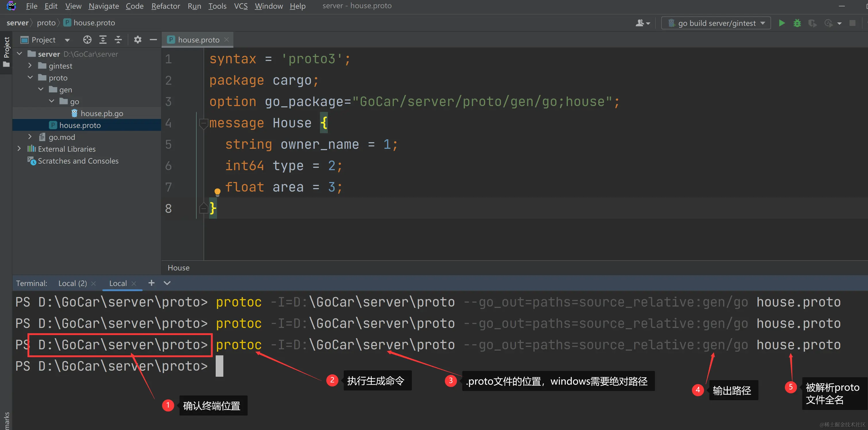
Task: Click the Debug bug icon
Action: tap(797, 23)
